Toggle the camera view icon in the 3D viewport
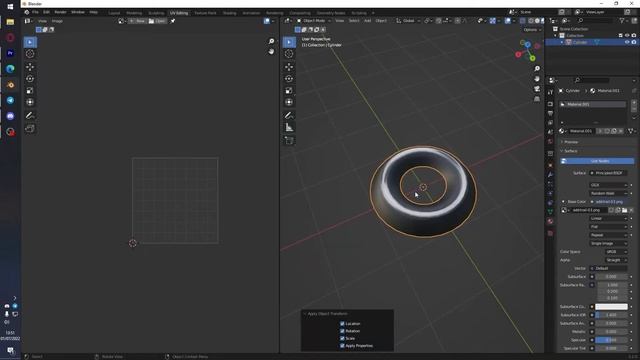 [x=537, y=89]
